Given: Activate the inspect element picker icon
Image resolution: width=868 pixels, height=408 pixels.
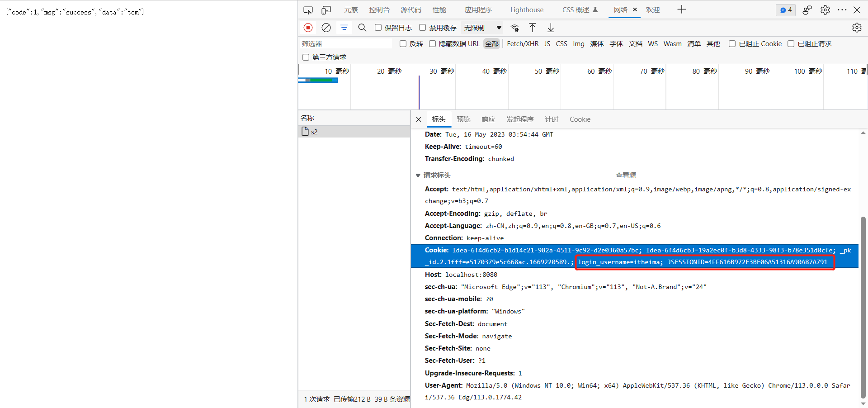Looking at the screenshot, I should [308, 10].
